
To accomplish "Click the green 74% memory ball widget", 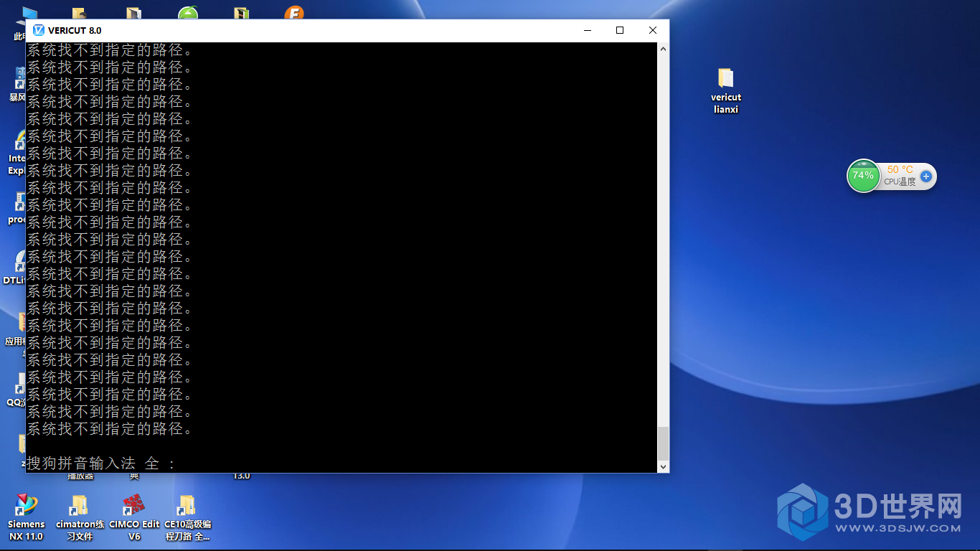I will tap(863, 176).
